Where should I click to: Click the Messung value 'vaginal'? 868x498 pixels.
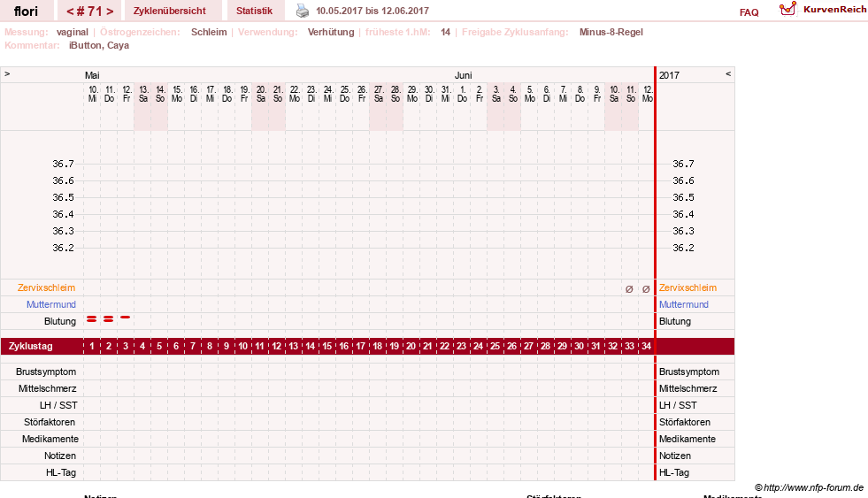click(x=72, y=32)
